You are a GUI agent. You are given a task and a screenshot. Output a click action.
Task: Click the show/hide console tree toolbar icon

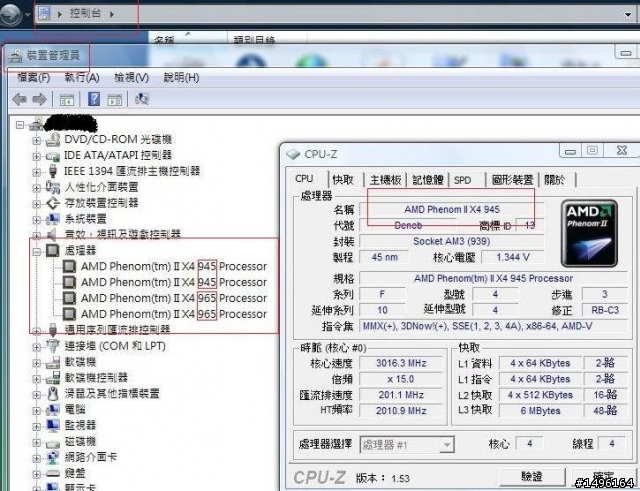pos(67,100)
